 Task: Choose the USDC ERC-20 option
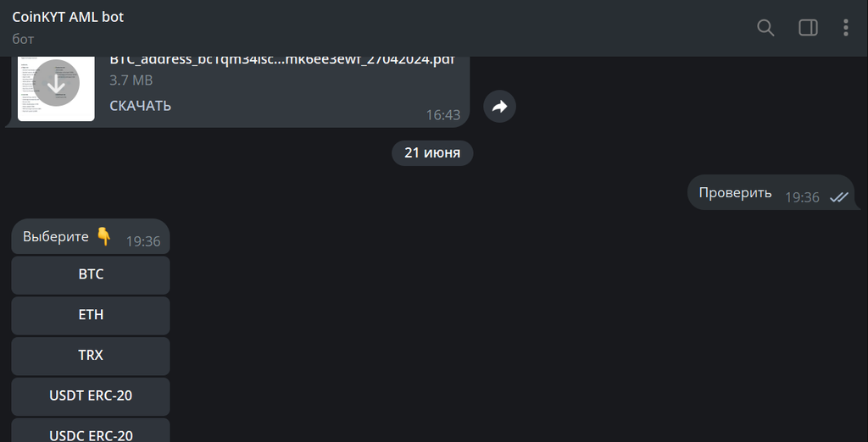pos(91,432)
